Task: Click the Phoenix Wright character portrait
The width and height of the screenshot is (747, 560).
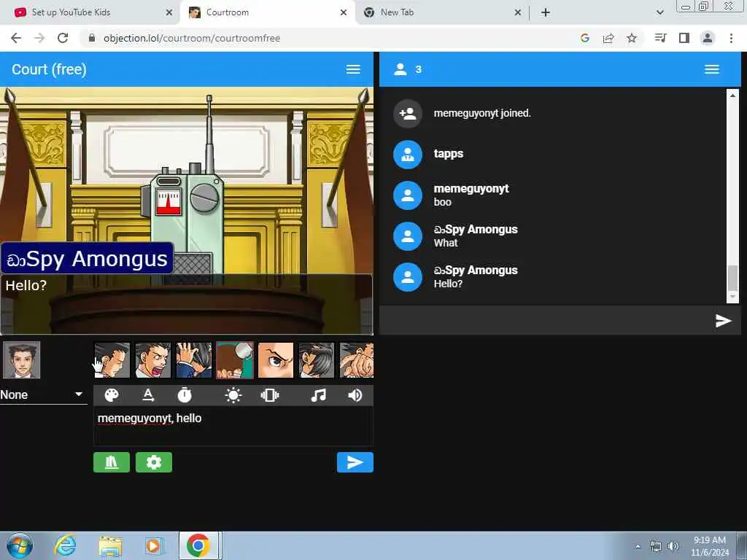Action: click(x=21, y=360)
